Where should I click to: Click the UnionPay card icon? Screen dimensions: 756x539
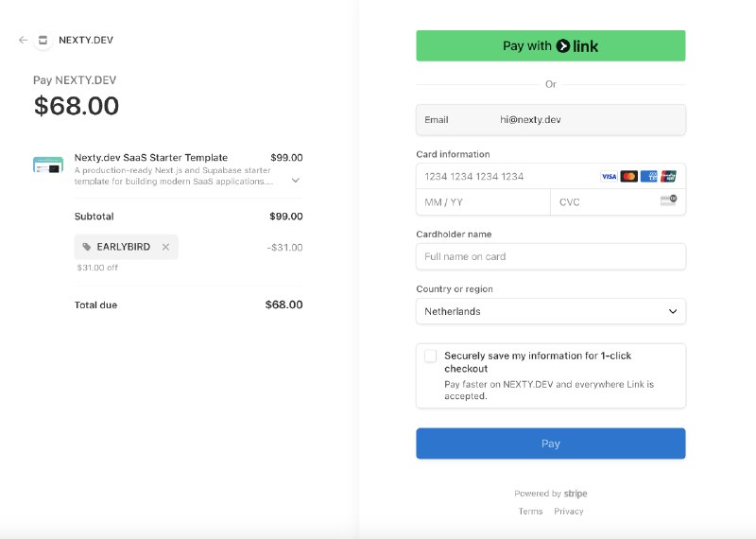click(668, 176)
